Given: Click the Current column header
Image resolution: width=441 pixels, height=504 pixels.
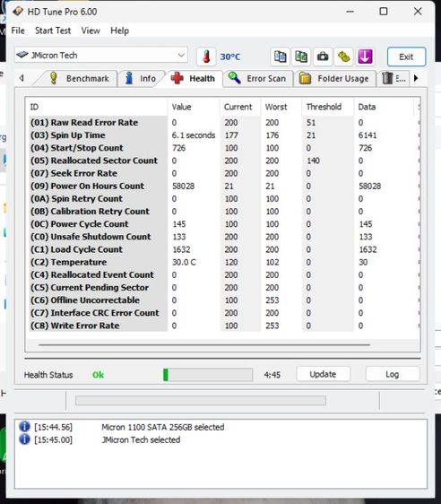Looking at the screenshot, I should (x=240, y=107).
